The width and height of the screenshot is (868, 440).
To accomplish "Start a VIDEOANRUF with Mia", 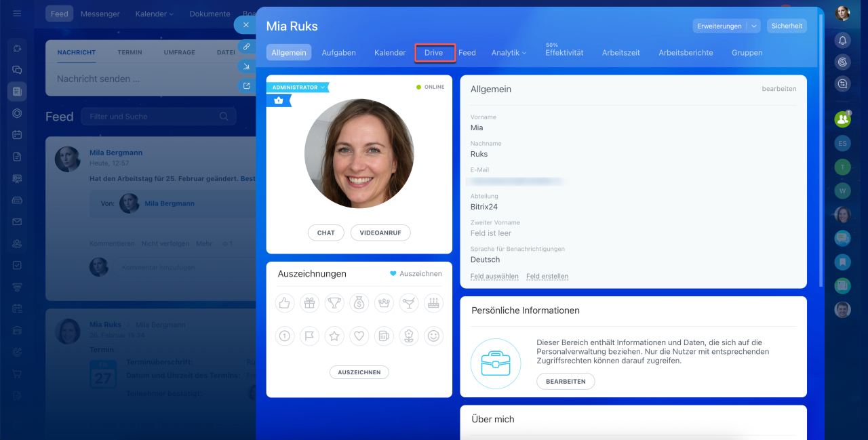I will 380,233.
